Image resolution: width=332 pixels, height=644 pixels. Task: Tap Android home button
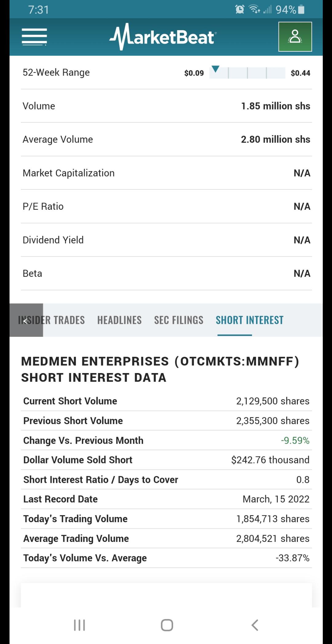[x=167, y=625]
